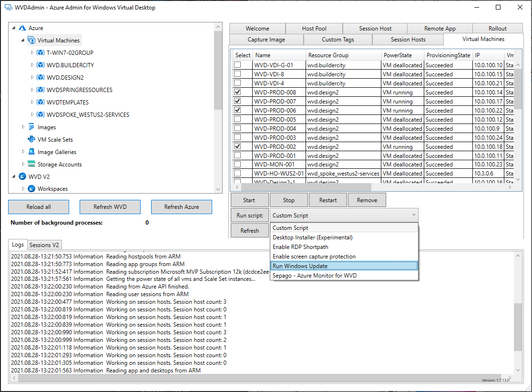Open the Session Host tab
532x392 pixels.
coord(375,29)
